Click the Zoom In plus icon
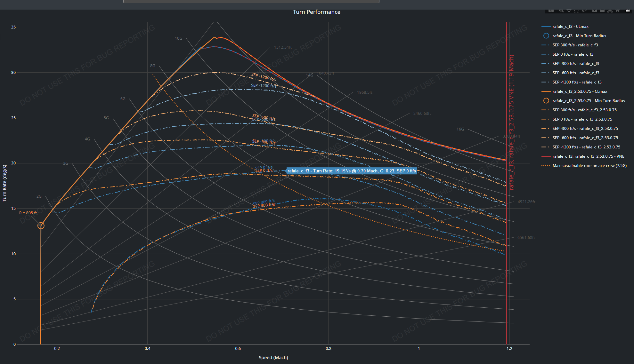This screenshot has width=634, height=364. [x=595, y=11]
